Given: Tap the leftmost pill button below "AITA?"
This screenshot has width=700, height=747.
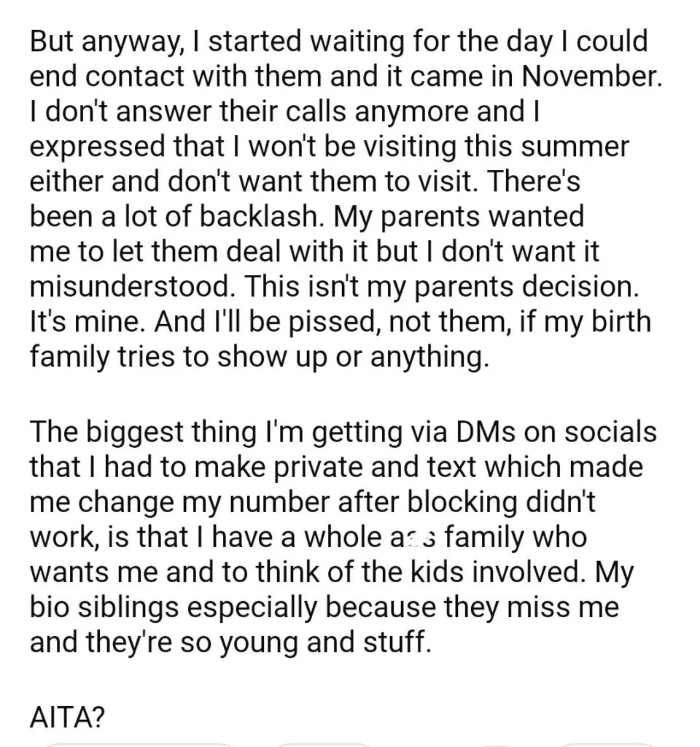Looking at the screenshot, I should pyautogui.click(x=138, y=744).
